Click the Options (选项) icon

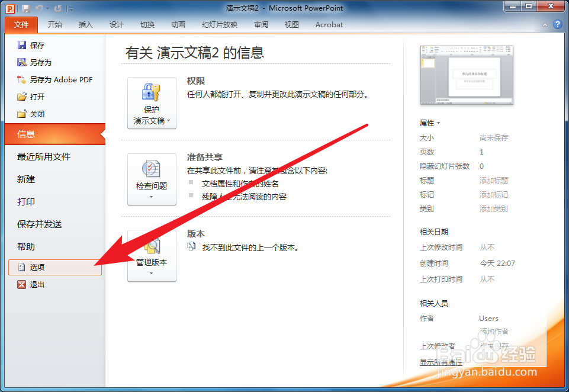coord(22,267)
